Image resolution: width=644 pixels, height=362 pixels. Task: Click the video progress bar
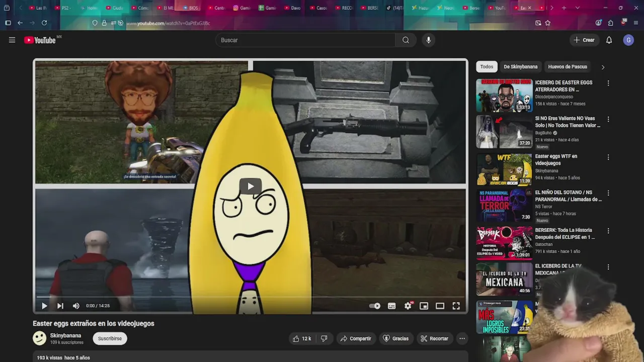250,297
